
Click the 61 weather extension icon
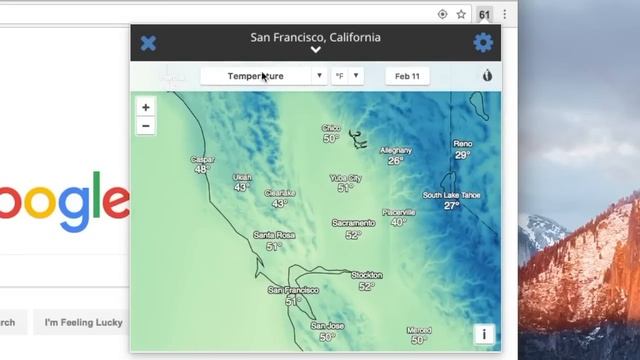(484, 15)
